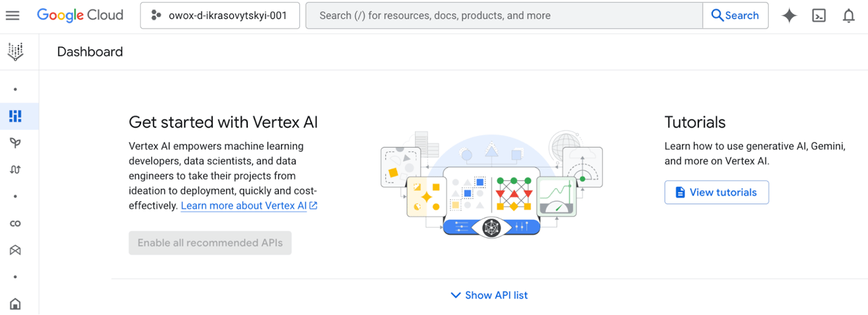Click the Vertex AI product icon
The height and width of the screenshot is (315, 868).
click(15, 52)
